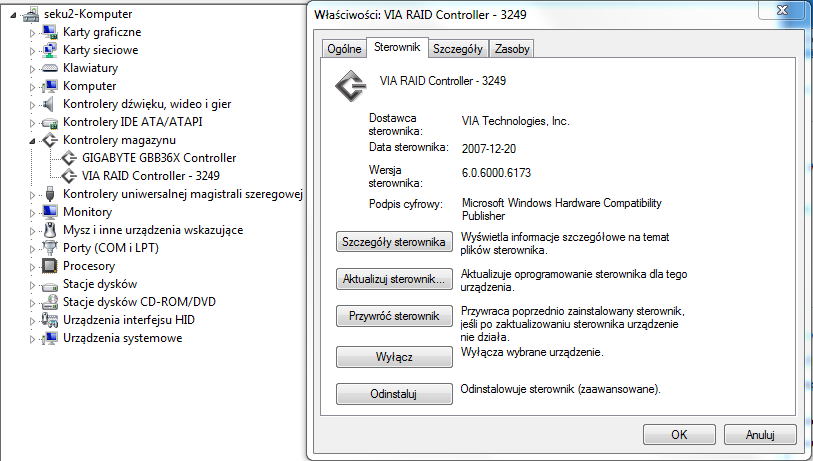This screenshot has height=461, width=813.
Task: Select VIA RAID Controller - 3249 item
Action: point(150,176)
